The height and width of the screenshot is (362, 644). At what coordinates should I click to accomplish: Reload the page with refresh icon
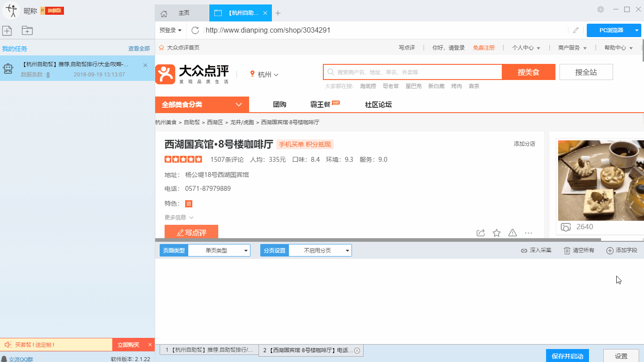(x=195, y=30)
